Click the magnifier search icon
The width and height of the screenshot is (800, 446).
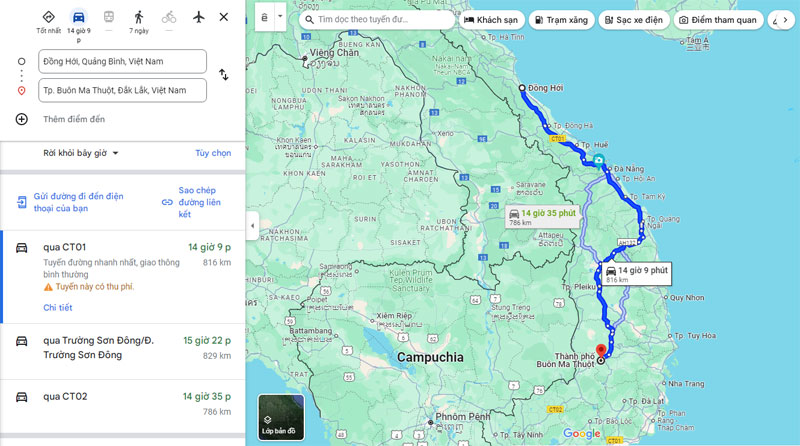pos(309,20)
